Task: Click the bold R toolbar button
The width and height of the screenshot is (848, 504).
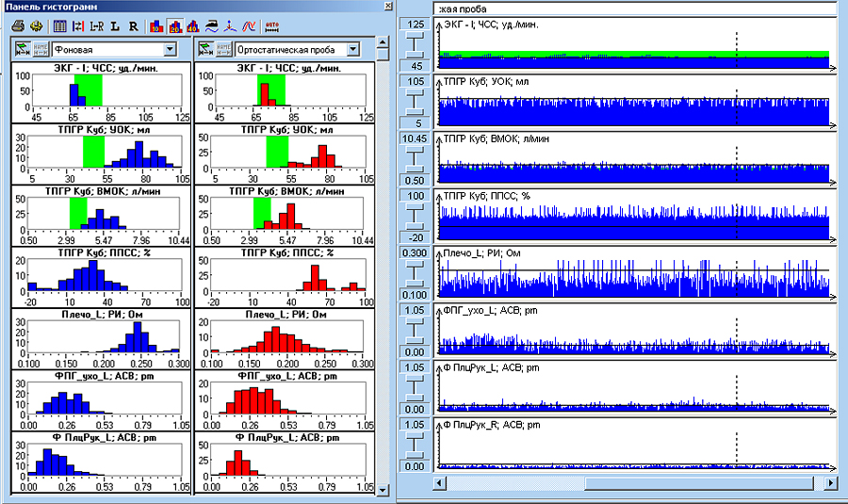Action: tap(133, 25)
